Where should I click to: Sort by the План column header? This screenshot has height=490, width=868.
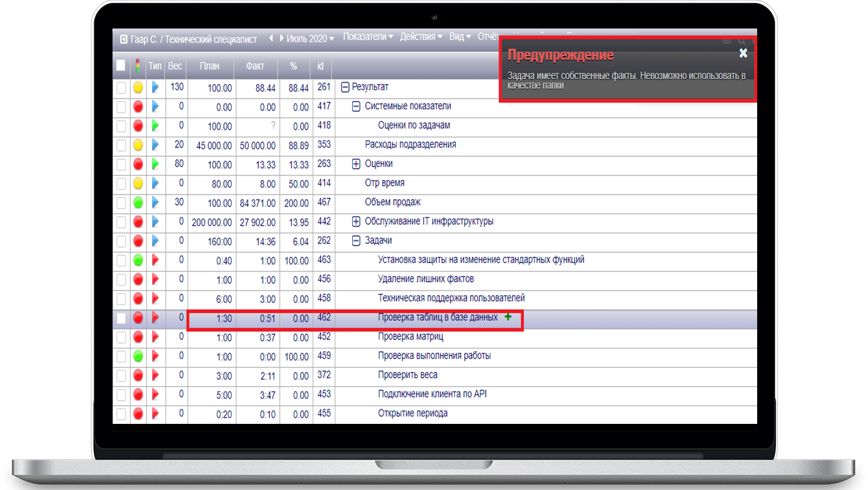[x=209, y=66]
